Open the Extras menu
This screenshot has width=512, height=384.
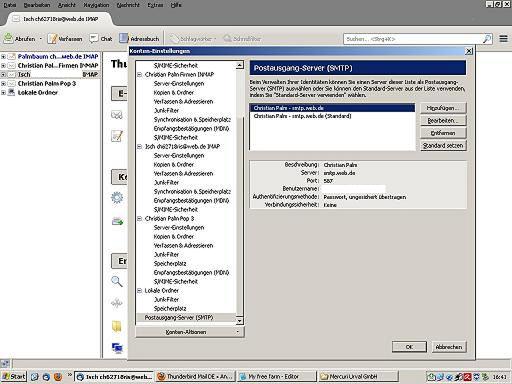point(155,5)
